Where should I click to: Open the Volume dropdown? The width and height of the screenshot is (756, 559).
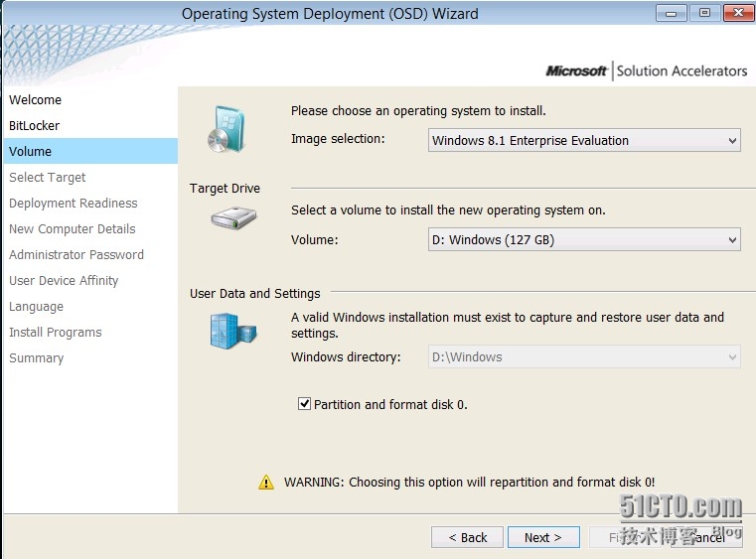(584, 239)
